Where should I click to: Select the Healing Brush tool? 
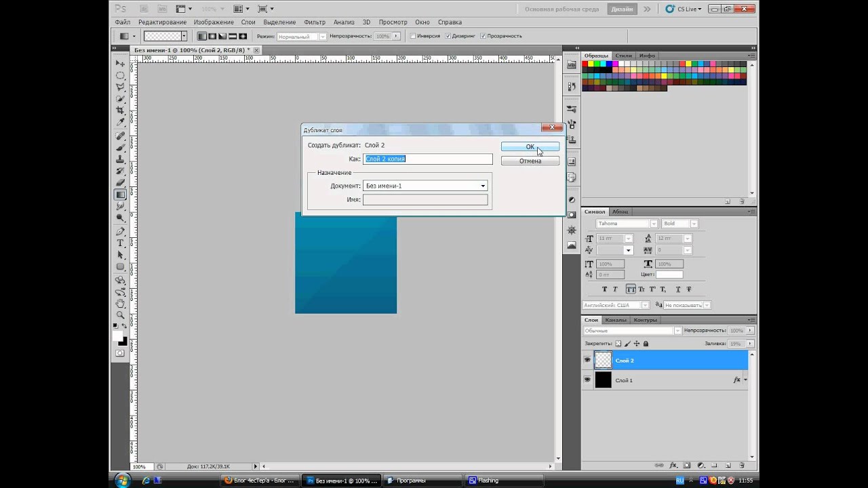pyautogui.click(x=121, y=136)
